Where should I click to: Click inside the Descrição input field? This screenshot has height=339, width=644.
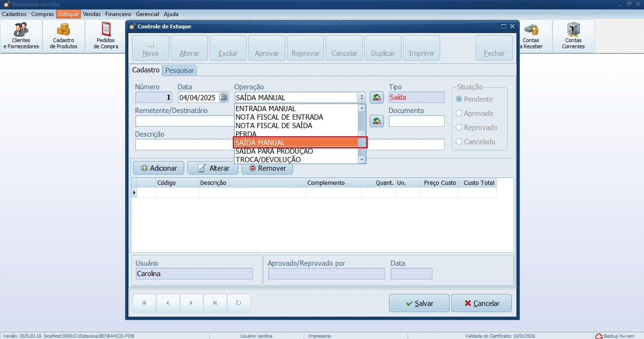point(179,144)
